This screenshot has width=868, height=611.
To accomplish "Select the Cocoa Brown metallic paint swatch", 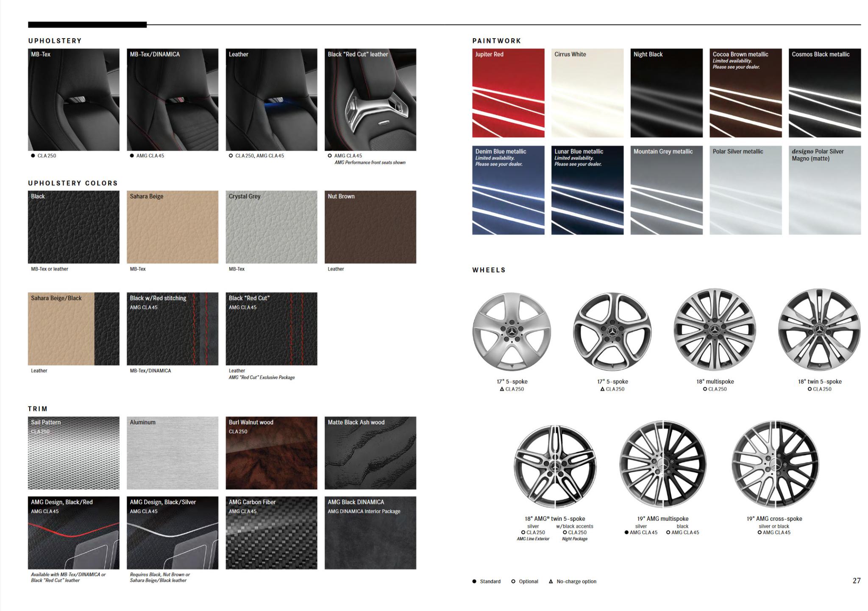I will point(746,93).
